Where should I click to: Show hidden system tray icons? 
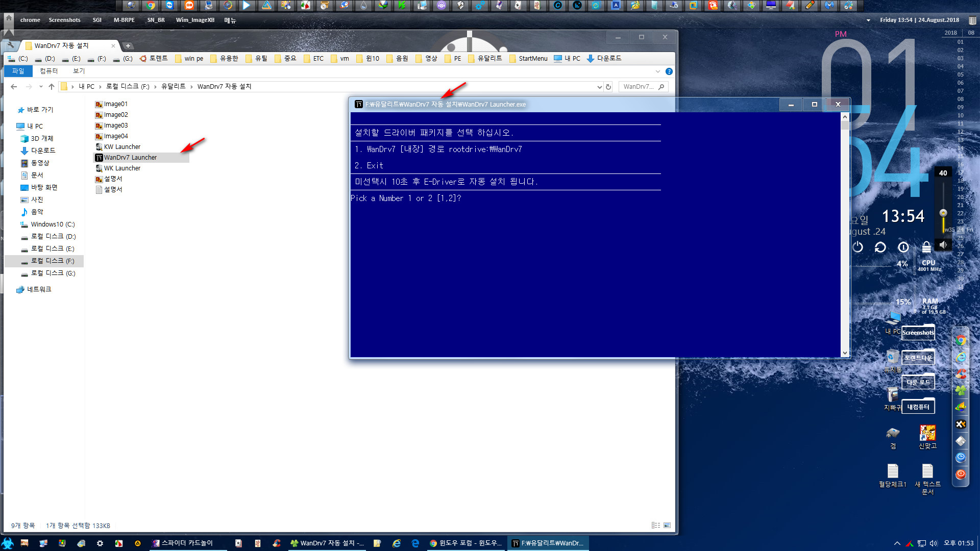(x=897, y=543)
